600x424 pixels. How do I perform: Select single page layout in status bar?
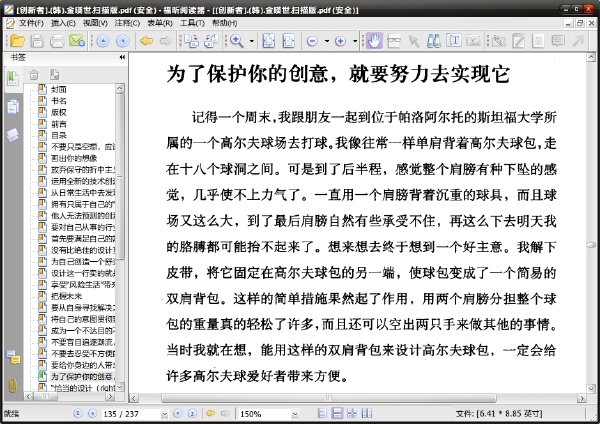tap(322, 413)
